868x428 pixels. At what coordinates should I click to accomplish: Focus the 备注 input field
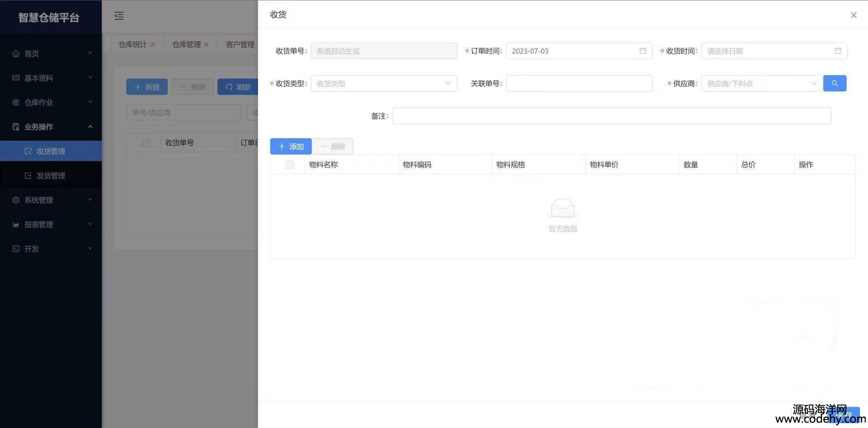(612, 116)
